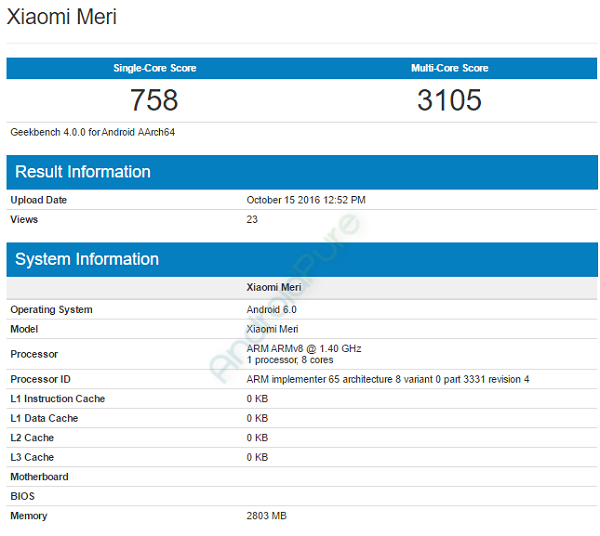Screen dimensions: 600x536
Task: Click the Views label
Action: coord(24,220)
